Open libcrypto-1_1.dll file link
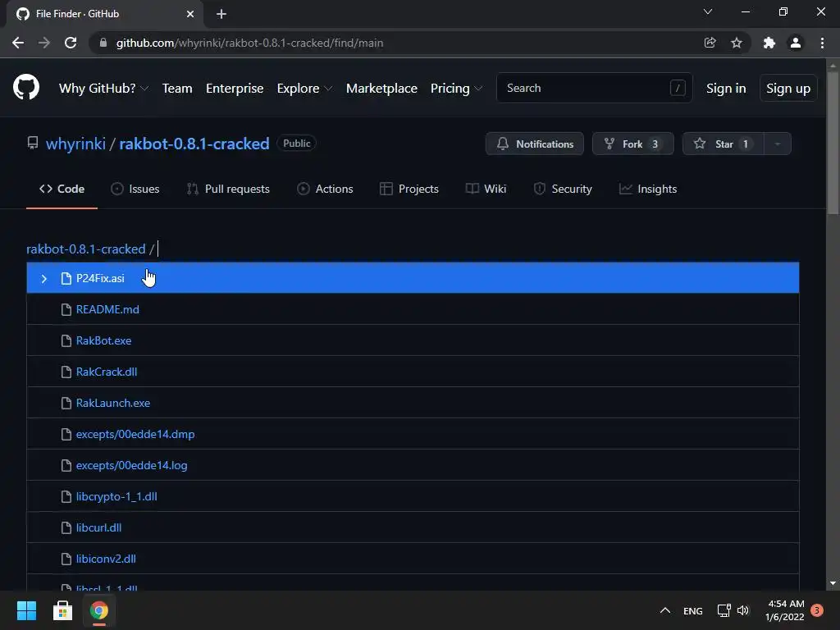This screenshot has width=840, height=630. point(116,496)
